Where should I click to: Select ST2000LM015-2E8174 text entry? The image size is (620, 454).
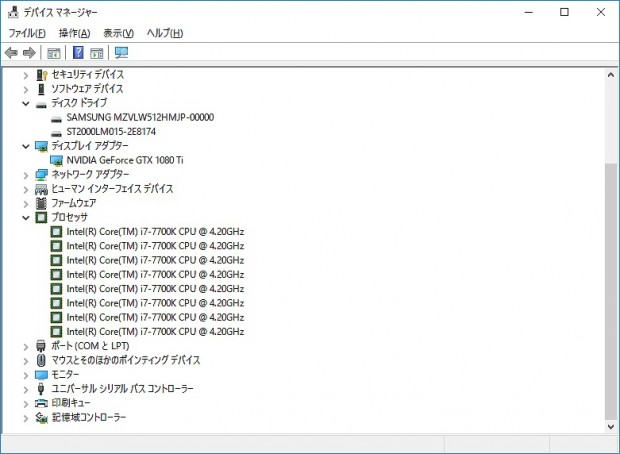(111, 132)
